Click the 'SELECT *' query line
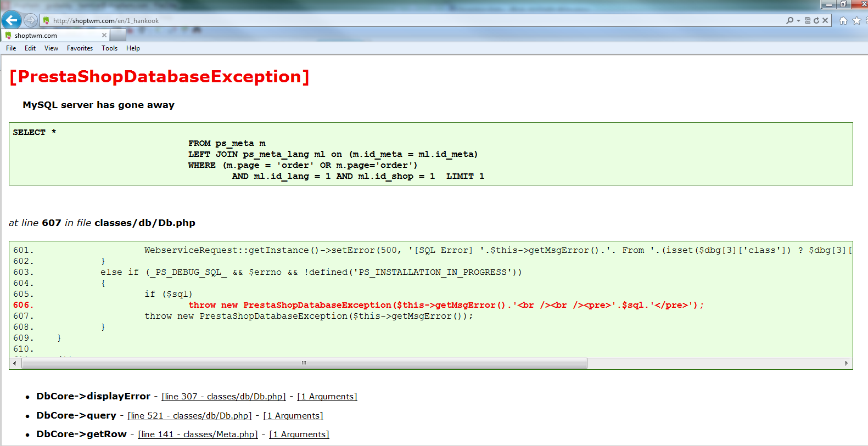 (35, 132)
